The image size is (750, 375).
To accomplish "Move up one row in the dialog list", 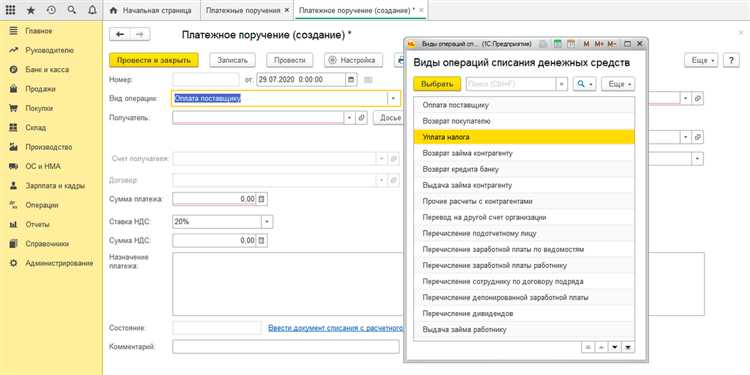I will point(601,347).
